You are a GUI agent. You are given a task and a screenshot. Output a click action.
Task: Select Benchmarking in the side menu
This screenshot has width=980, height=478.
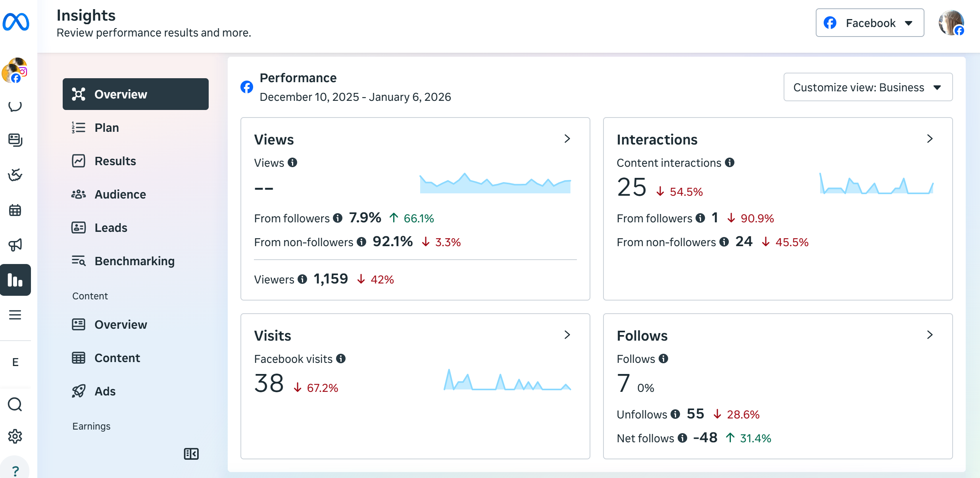coord(134,261)
